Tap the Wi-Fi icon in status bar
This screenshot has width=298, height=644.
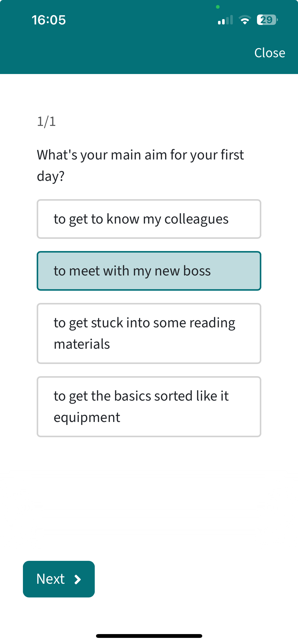(x=245, y=20)
